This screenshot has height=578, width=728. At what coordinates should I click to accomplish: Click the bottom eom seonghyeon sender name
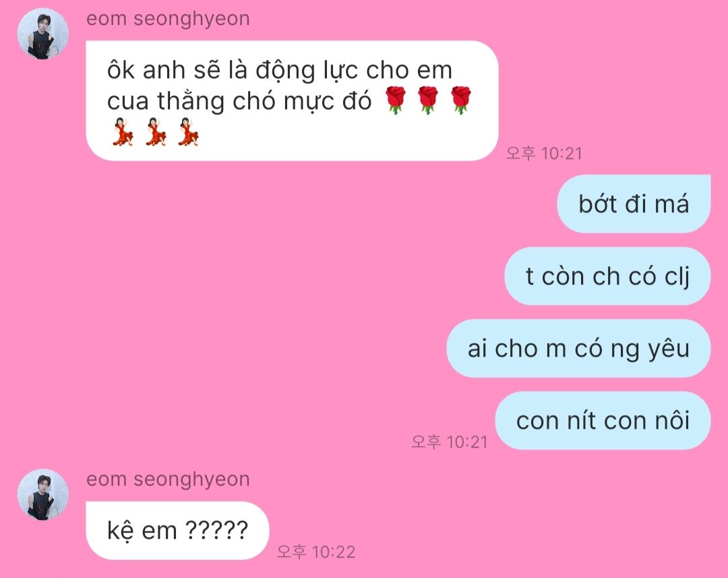pos(168,480)
